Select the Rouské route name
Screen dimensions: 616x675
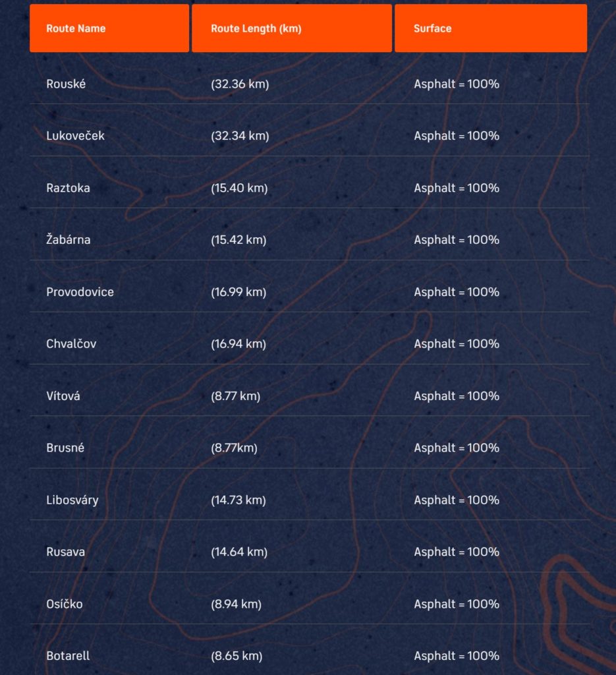tap(66, 84)
